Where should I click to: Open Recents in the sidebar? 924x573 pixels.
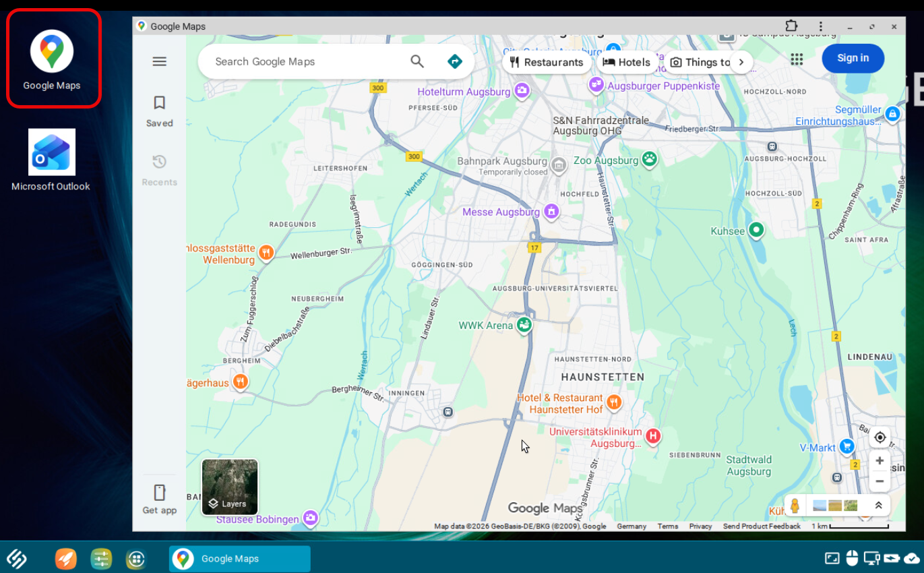159,170
